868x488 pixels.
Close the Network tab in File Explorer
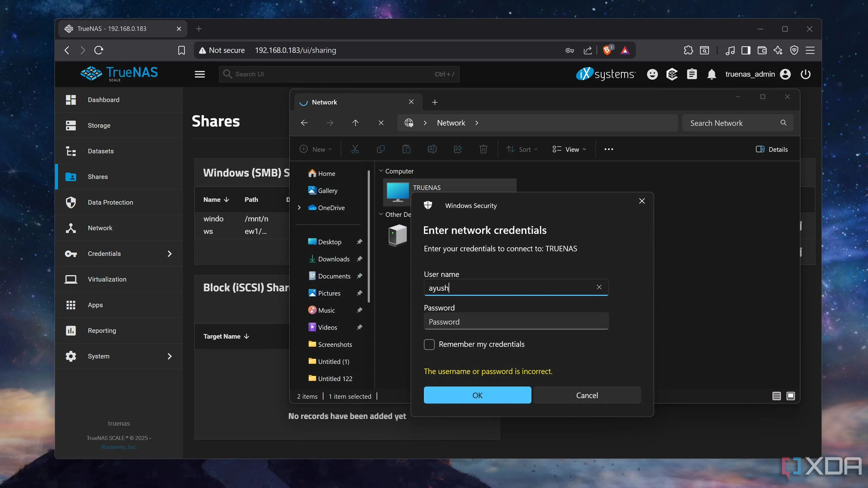411,102
